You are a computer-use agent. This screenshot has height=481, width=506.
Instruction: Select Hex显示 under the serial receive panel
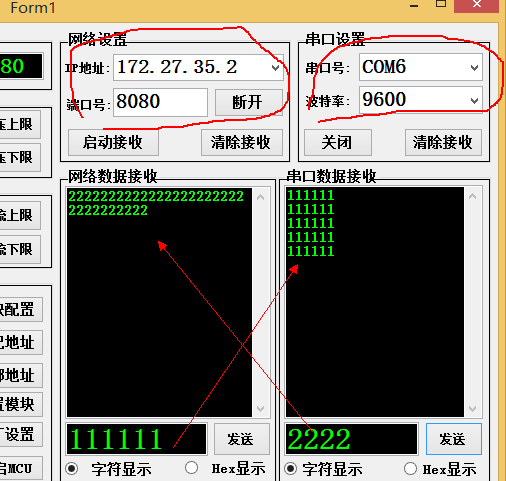(410, 469)
